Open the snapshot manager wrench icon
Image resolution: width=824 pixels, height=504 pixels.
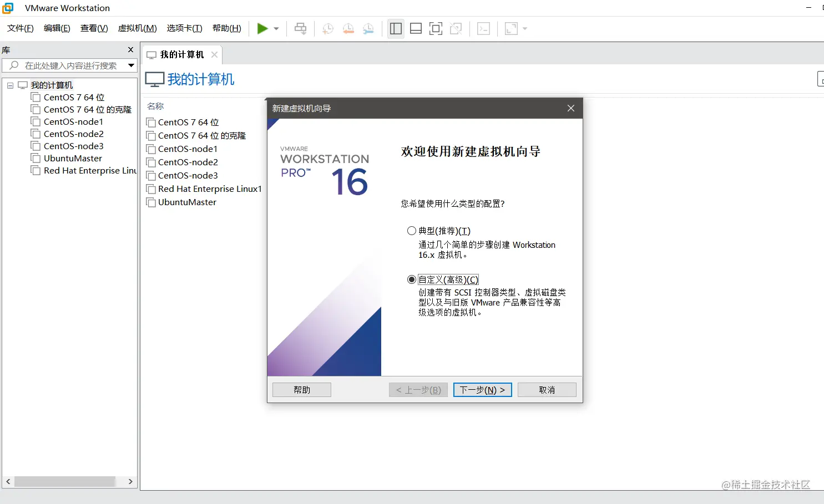coord(368,28)
